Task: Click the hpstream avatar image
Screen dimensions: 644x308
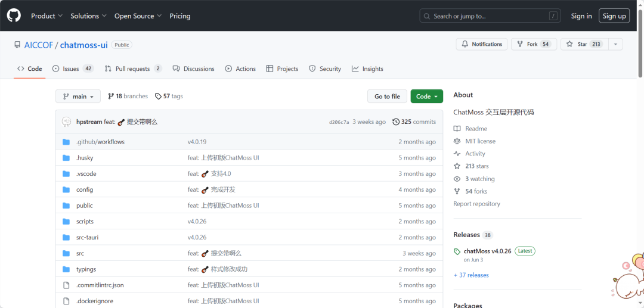Action: 67,122
